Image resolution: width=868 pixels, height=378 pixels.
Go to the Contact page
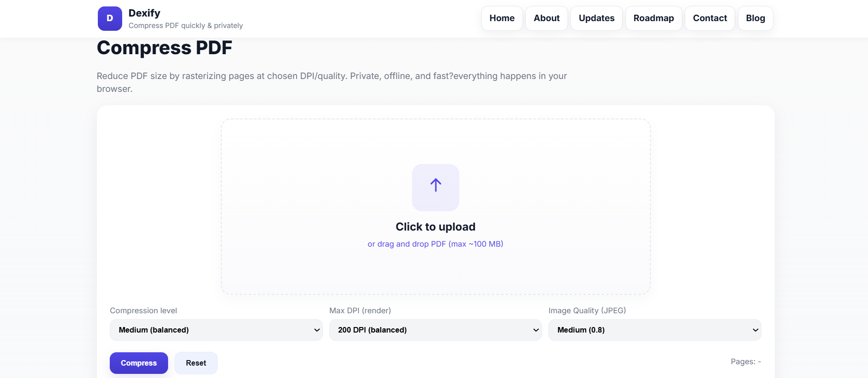click(x=710, y=18)
